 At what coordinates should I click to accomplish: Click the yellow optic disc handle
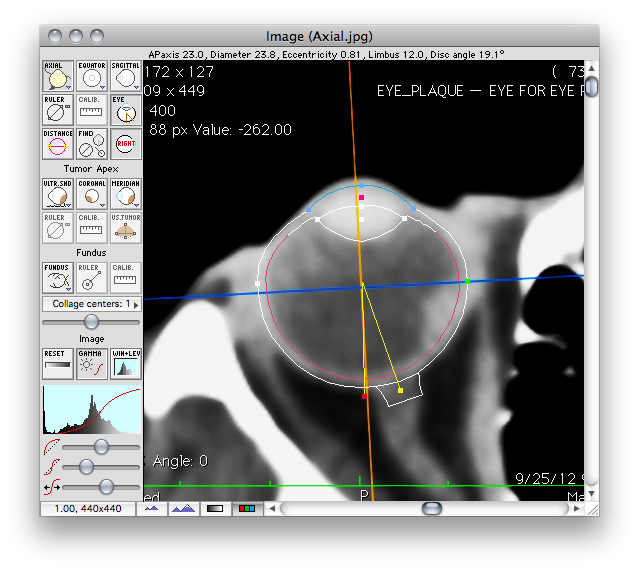tap(400, 390)
